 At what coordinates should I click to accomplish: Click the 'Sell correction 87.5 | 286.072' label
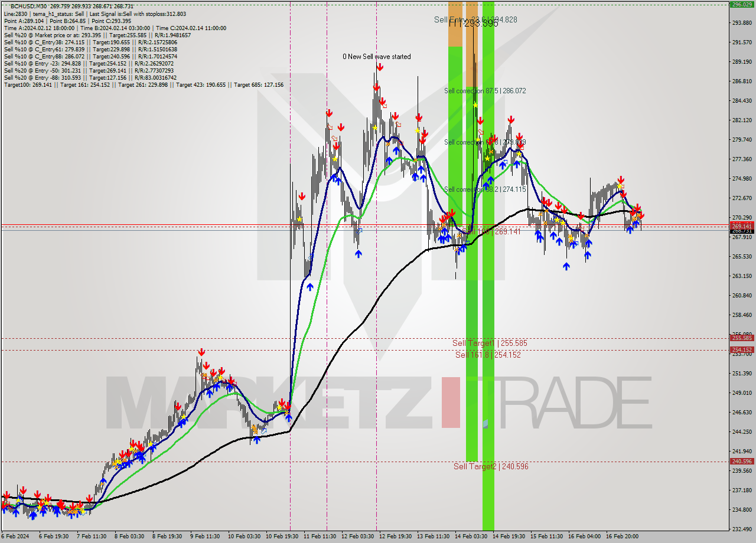[485, 91]
